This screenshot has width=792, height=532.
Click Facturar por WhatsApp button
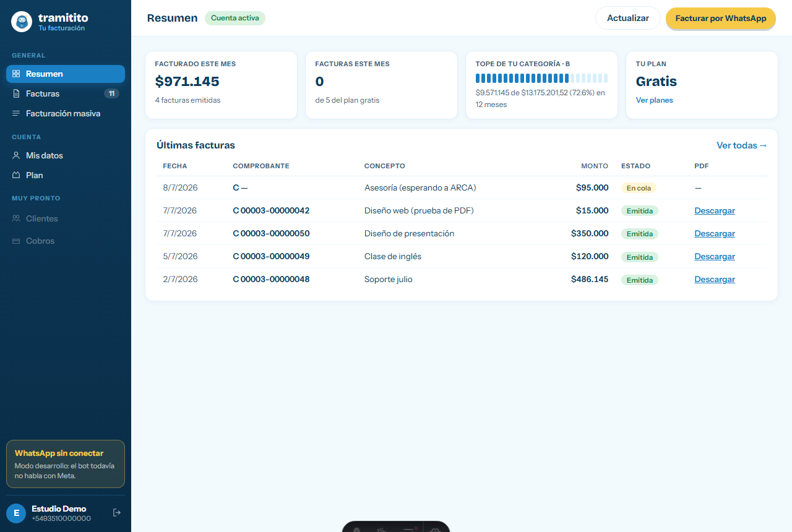tap(721, 18)
